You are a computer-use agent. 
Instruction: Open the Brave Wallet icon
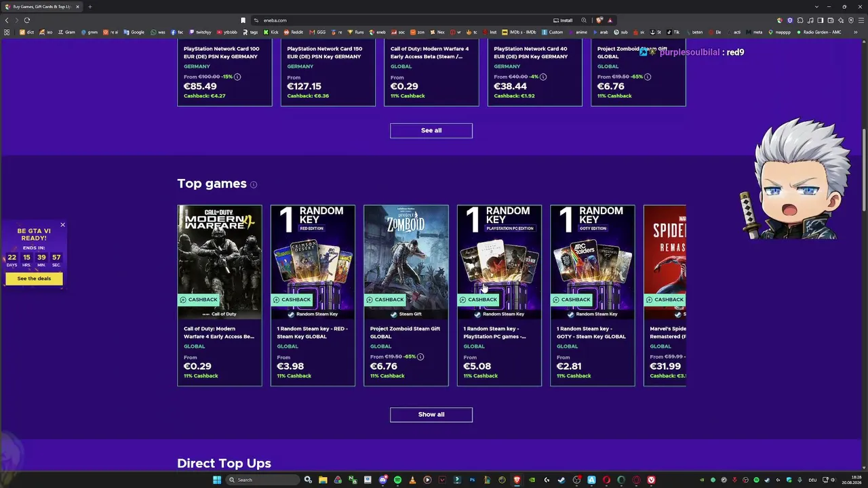pyautogui.click(x=831, y=20)
